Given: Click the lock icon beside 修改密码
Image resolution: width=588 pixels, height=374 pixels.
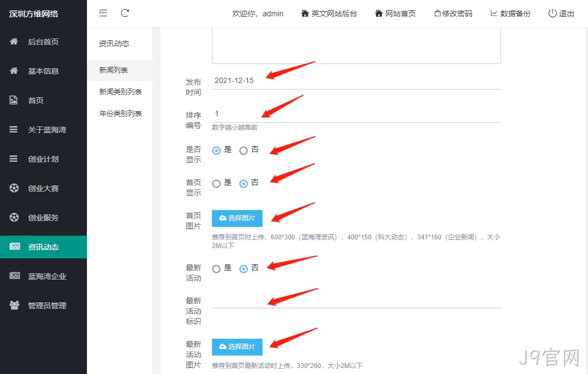Looking at the screenshot, I should pyautogui.click(x=437, y=14).
